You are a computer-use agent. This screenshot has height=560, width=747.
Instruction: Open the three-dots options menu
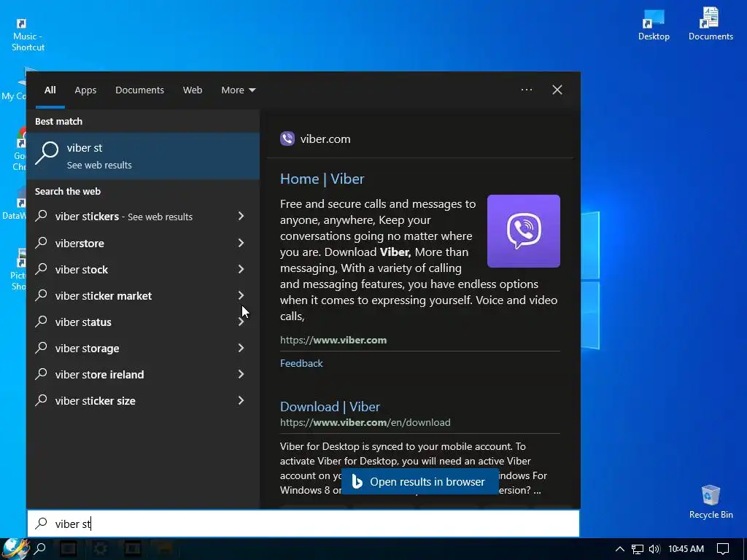click(527, 90)
